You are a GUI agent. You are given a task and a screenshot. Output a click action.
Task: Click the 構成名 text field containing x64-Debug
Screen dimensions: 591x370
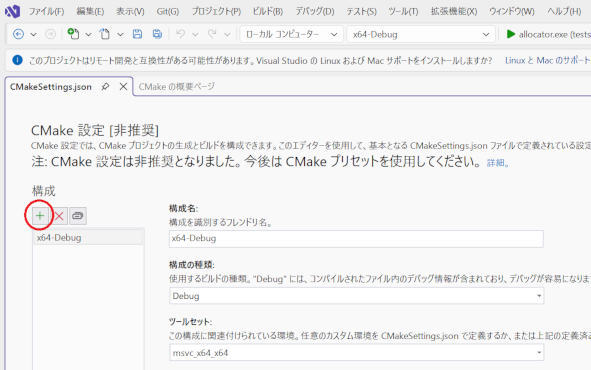click(356, 239)
